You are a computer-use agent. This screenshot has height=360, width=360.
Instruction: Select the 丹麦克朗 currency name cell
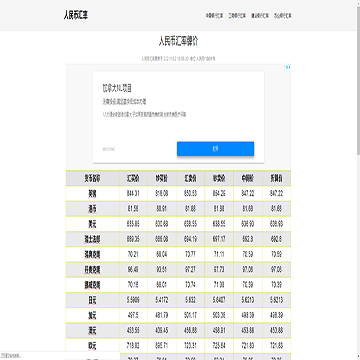point(92,270)
